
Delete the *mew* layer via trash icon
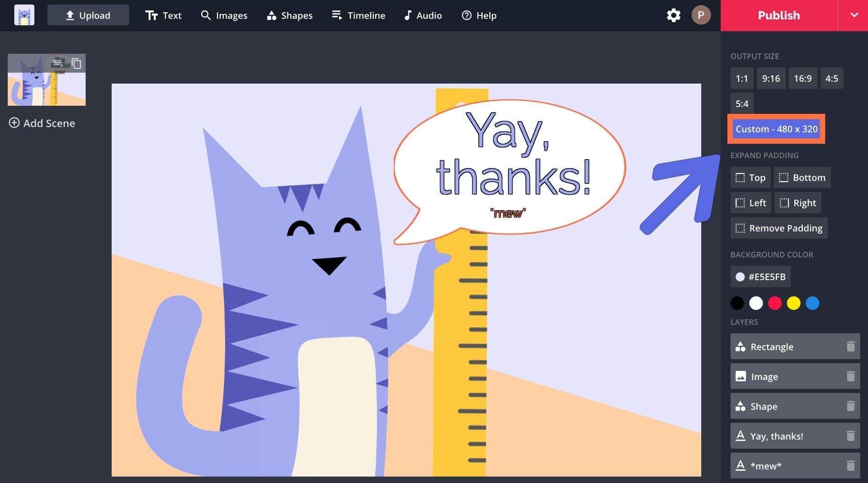[850, 466]
